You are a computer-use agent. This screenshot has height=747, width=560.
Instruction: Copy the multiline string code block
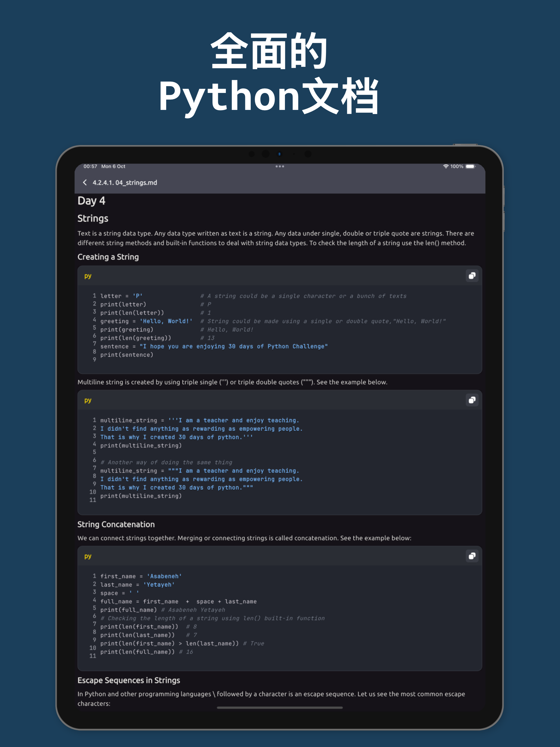coord(472,400)
